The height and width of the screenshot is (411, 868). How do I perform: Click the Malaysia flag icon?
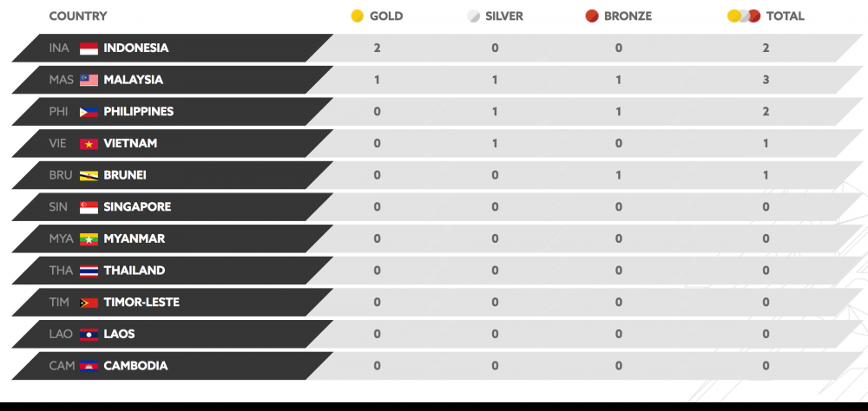pos(89,80)
